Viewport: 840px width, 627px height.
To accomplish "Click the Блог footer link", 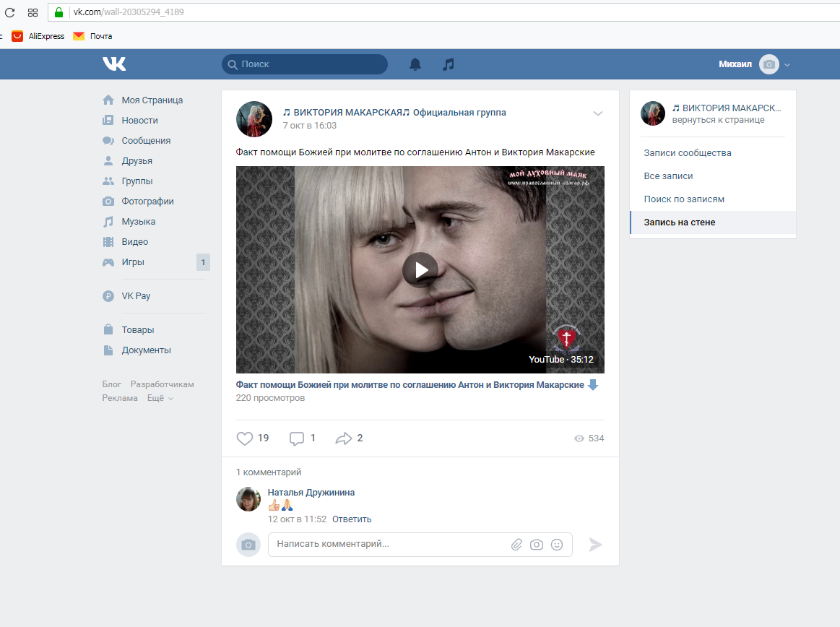I will pos(112,384).
